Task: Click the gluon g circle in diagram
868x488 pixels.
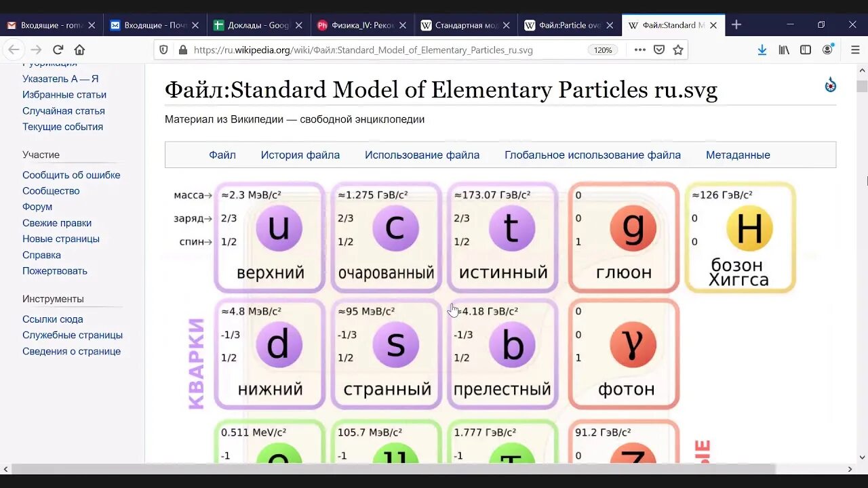Action: coord(633,229)
